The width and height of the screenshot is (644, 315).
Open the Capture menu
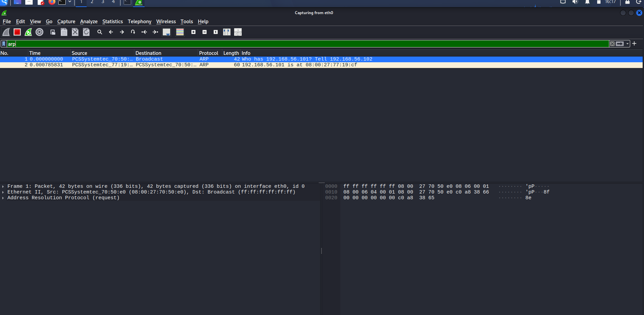tap(66, 22)
